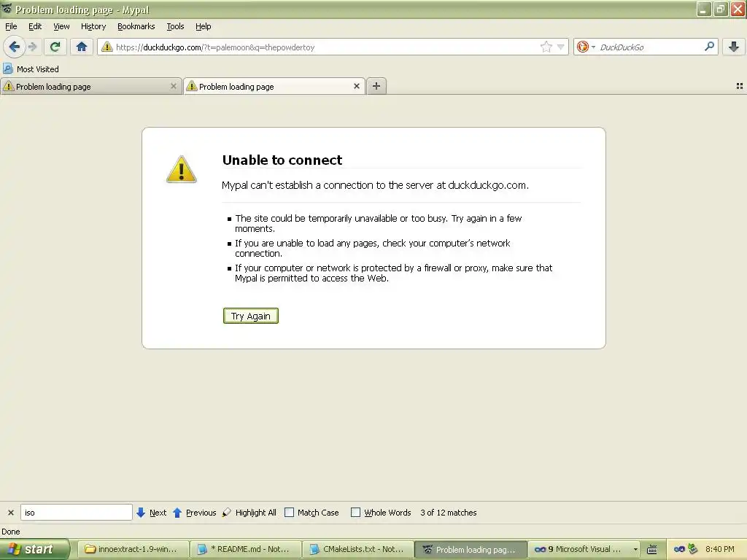Find Previous match with up arrow
747x560 pixels.
(x=194, y=513)
